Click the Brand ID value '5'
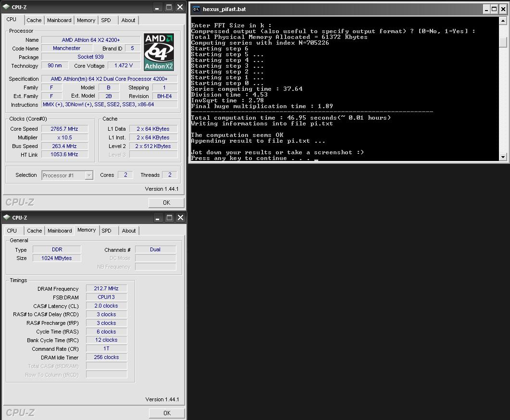This screenshot has height=420, width=510. click(x=132, y=48)
